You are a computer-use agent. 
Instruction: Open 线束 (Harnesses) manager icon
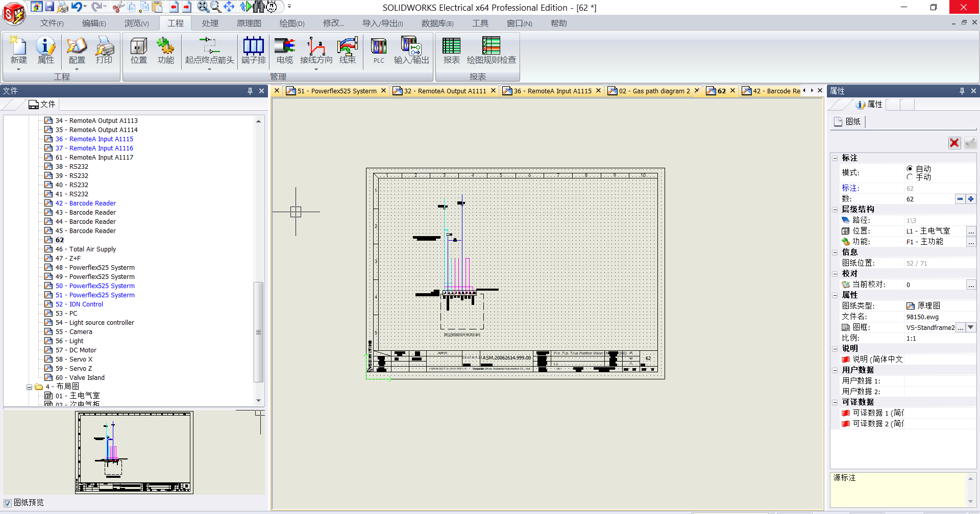(x=348, y=50)
